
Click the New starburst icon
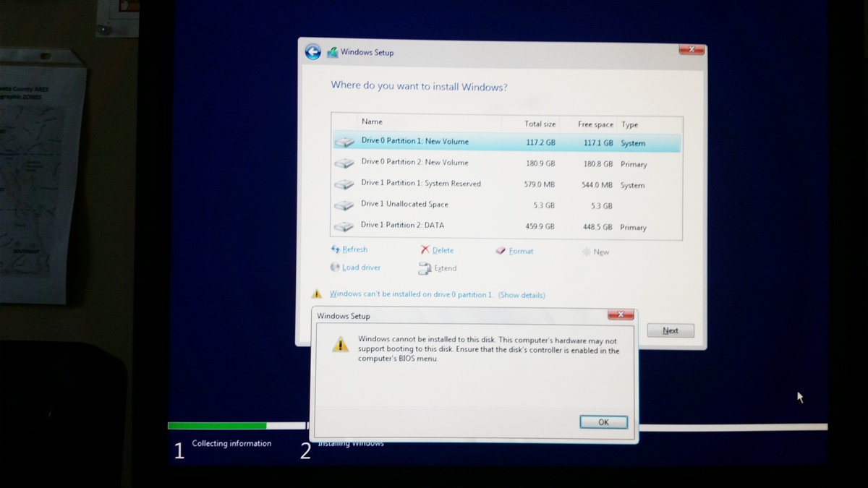click(585, 252)
